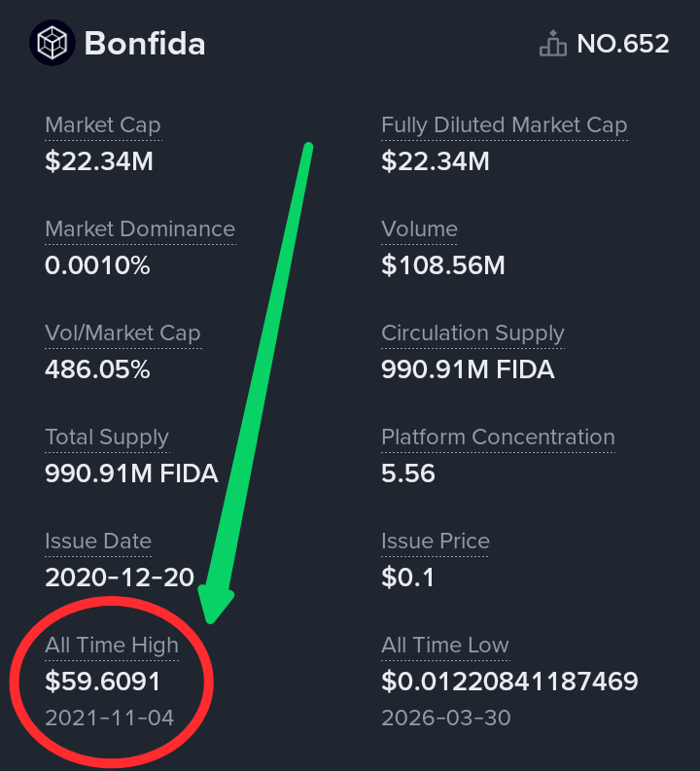Click the 2021-11-04 high date
700x771 pixels.
click(110, 718)
